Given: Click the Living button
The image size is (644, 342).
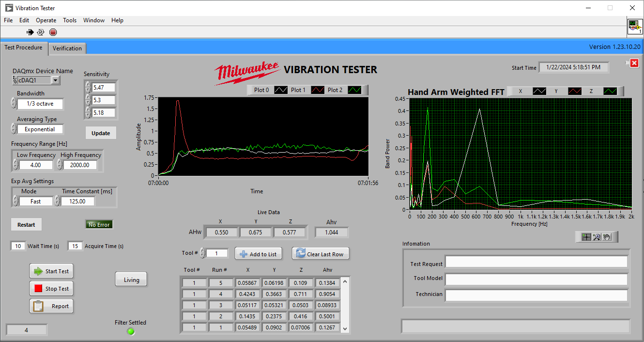Looking at the screenshot, I should (131, 280).
